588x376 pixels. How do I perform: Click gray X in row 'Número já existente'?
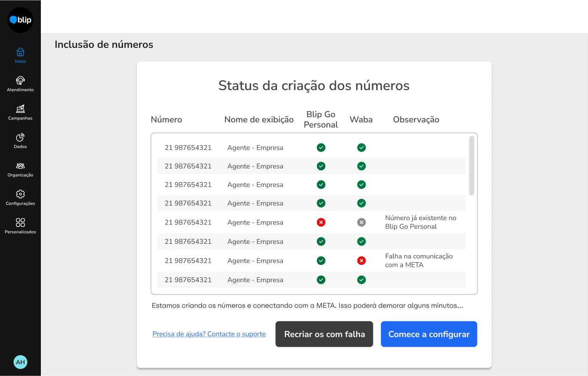click(361, 222)
